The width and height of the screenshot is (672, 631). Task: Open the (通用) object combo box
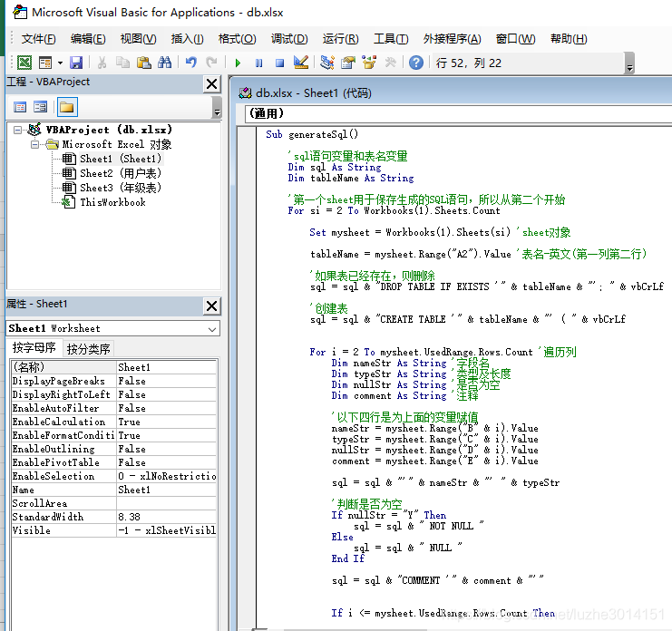click(459, 114)
